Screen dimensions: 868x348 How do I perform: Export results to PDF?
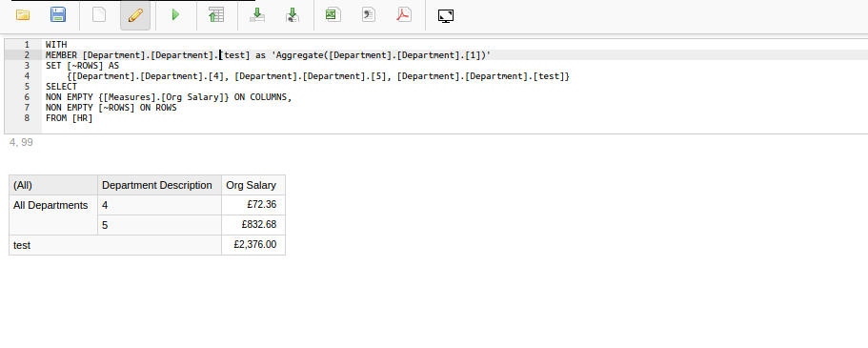[x=404, y=15]
